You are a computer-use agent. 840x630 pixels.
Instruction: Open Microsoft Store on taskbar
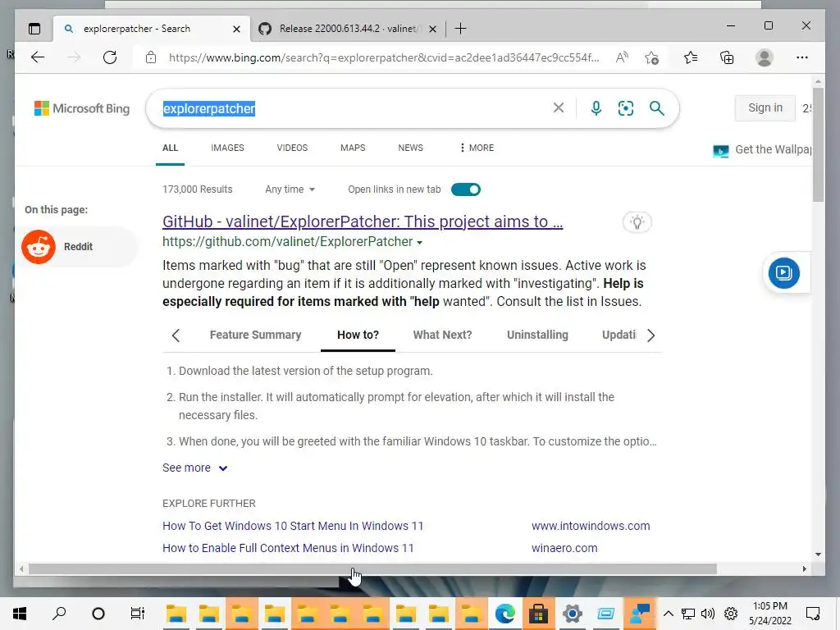[x=538, y=614]
